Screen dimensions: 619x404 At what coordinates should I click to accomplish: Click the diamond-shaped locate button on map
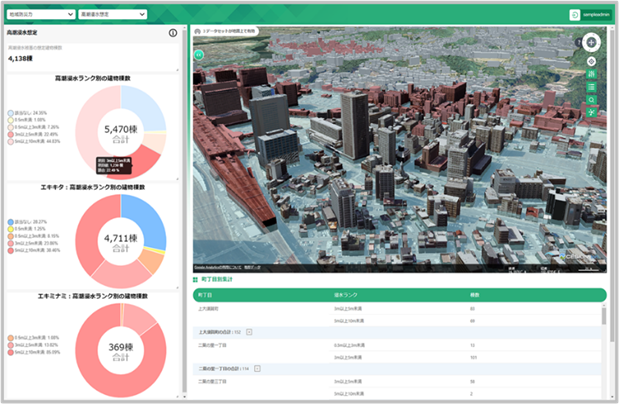tap(591, 62)
